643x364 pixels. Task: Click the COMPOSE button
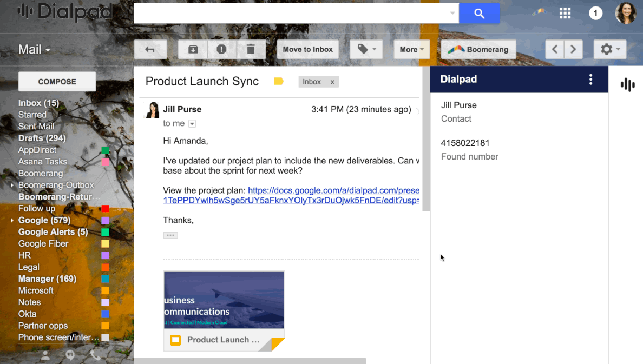(x=57, y=81)
